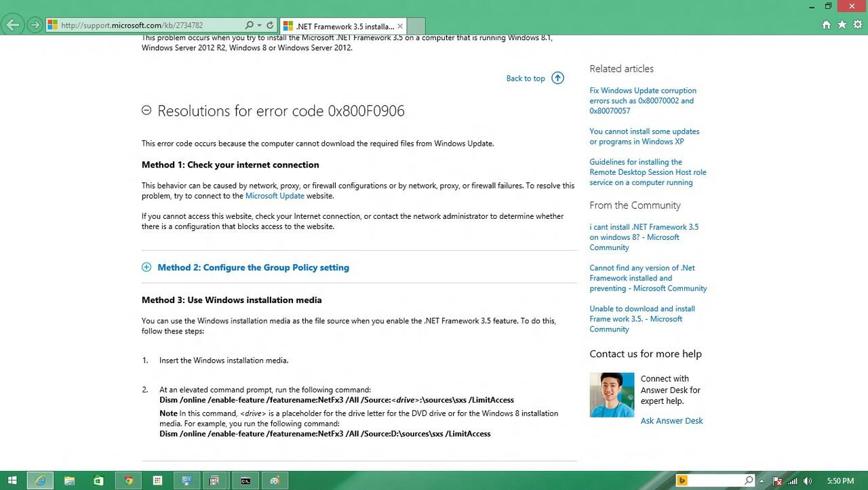Viewport: 868px width, 490px height.
Task: Click the support.microsoft.com URL field
Action: pos(144,25)
